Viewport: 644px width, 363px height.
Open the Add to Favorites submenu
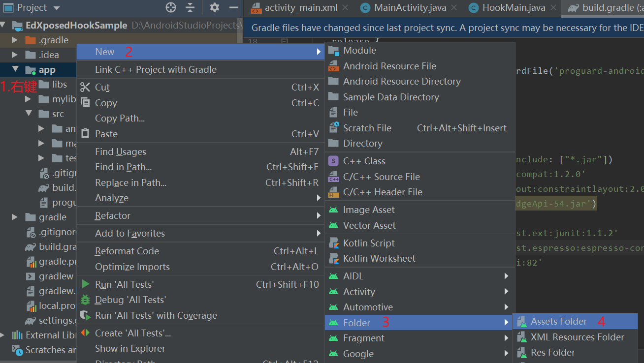tap(201, 233)
